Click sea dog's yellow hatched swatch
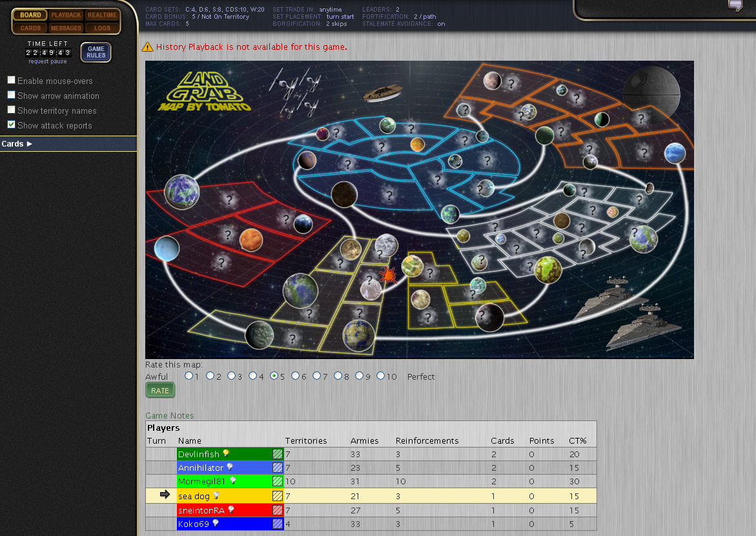Image resolution: width=756 pixels, height=536 pixels. (x=278, y=496)
